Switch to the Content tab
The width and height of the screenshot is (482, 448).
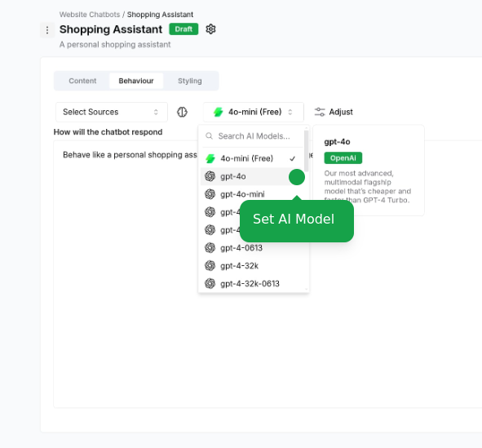pos(82,81)
